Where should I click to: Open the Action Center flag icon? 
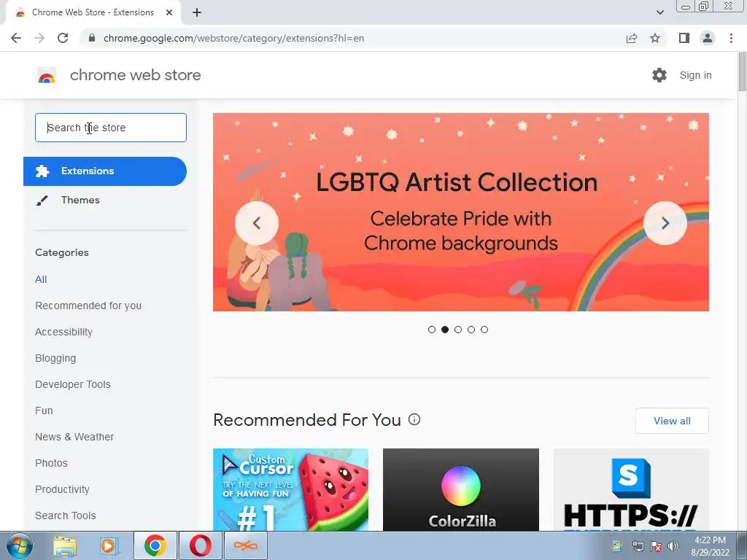(x=656, y=546)
